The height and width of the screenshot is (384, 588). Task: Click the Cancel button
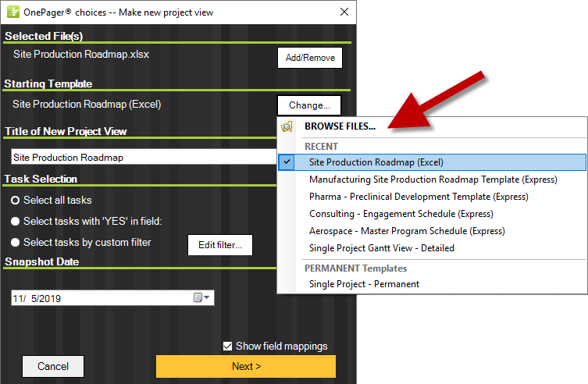[x=53, y=366]
